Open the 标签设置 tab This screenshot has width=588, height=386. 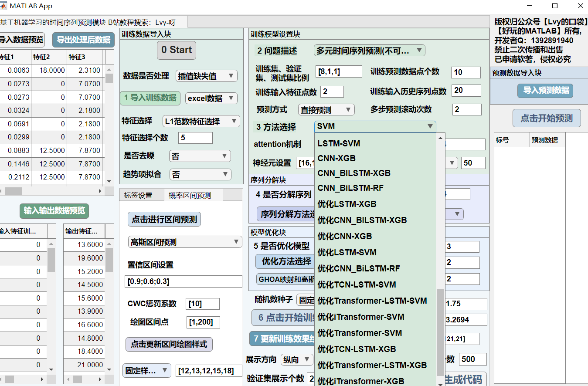coord(138,196)
